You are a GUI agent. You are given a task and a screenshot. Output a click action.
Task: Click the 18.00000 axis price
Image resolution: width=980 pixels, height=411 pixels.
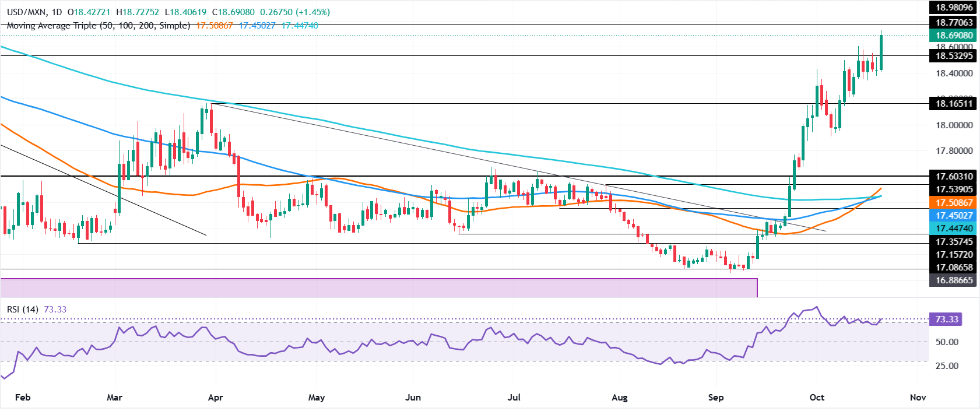click(954, 125)
